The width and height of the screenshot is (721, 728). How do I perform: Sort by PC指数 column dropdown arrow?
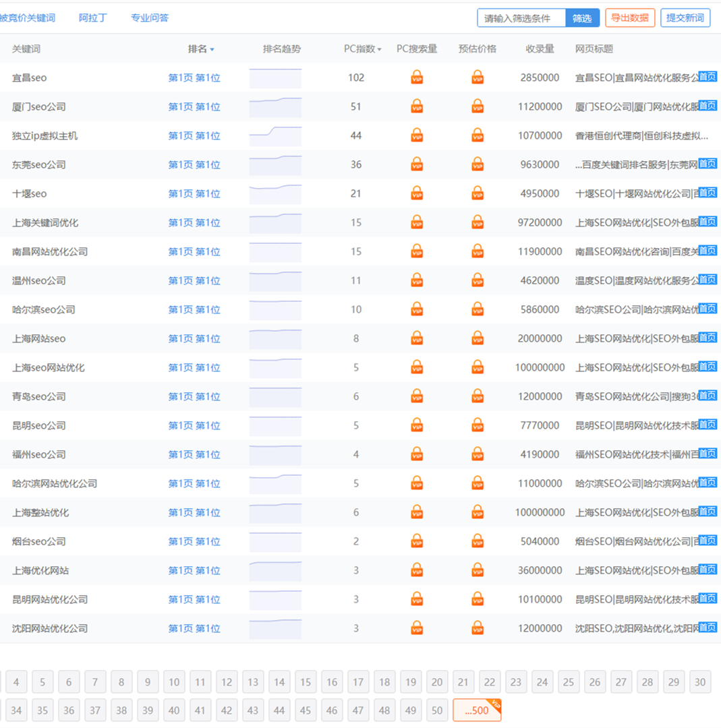click(379, 50)
